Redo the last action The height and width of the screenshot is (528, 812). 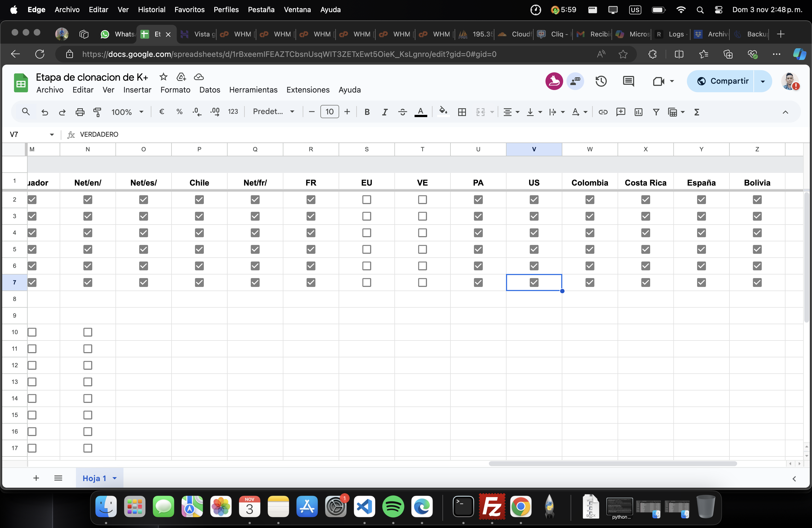62,112
